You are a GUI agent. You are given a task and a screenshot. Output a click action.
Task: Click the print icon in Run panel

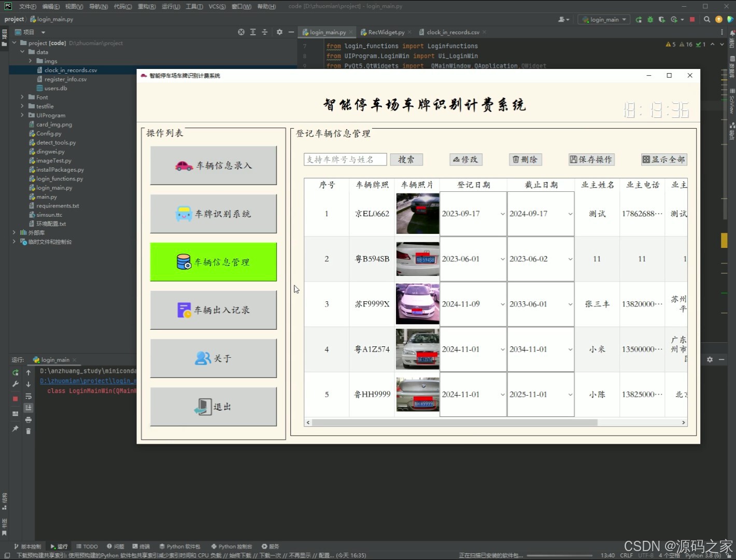point(29,419)
